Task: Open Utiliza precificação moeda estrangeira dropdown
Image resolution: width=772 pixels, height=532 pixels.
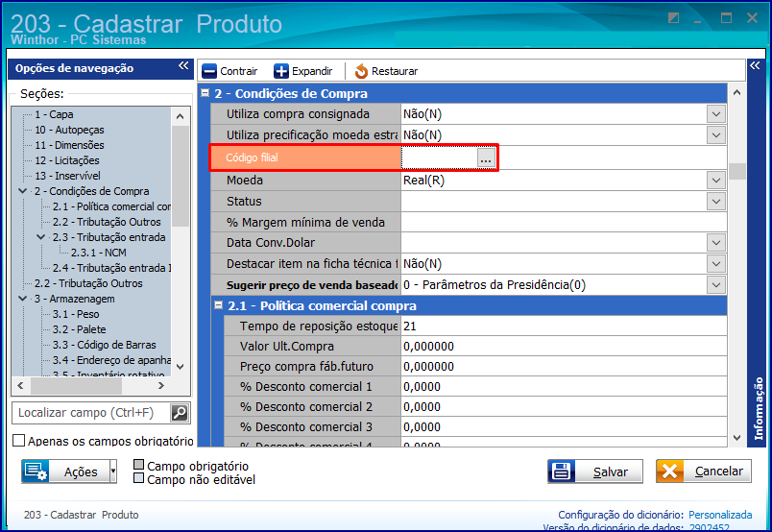Action: click(x=716, y=135)
